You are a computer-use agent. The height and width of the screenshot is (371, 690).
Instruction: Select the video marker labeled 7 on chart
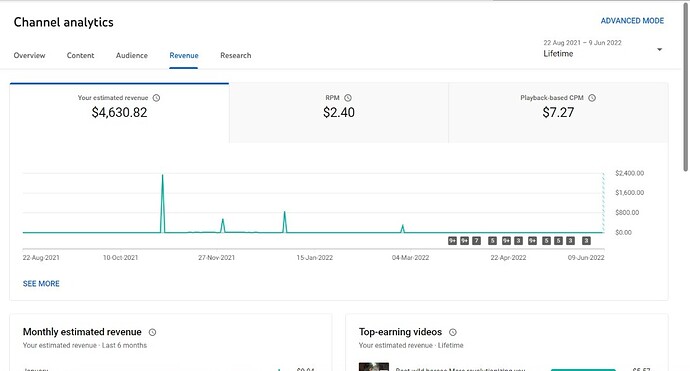click(x=476, y=241)
